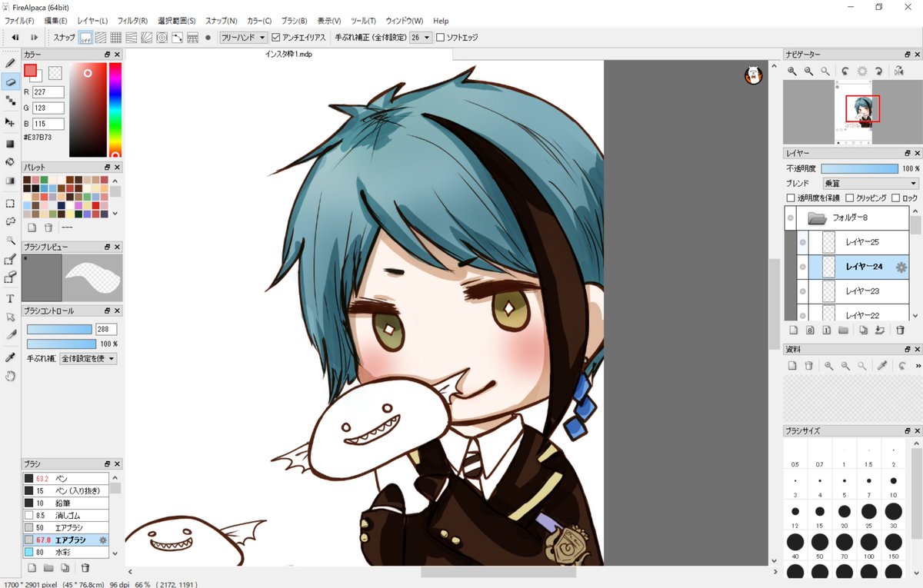The image size is (923, 588).
Task: Select the 鉛筆 brush
Action: pyautogui.click(x=65, y=503)
